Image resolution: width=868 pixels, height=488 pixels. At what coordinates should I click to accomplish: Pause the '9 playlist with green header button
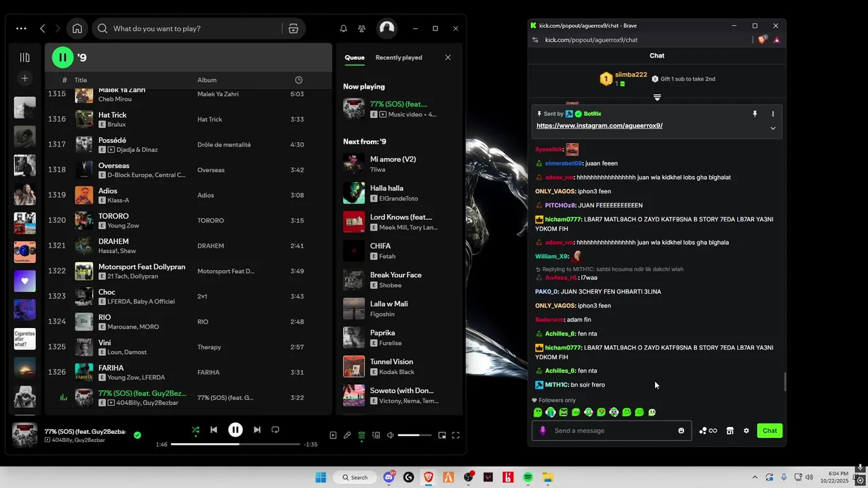[62, 58]
